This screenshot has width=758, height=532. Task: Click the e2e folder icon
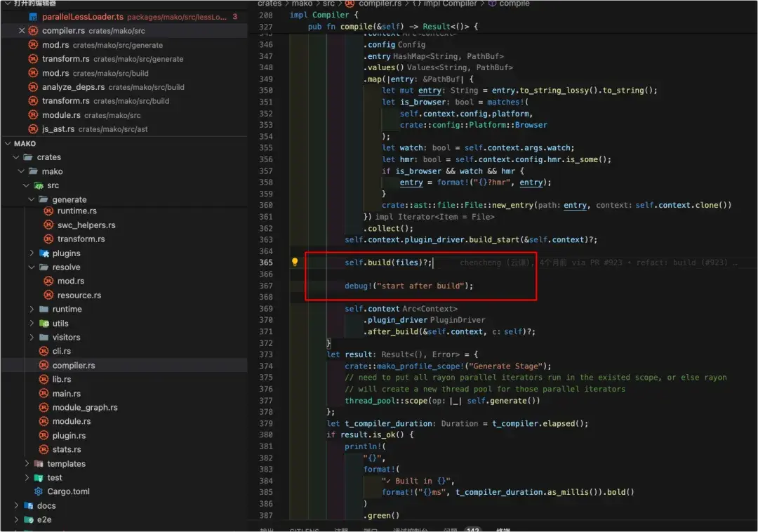coord(29,520)
